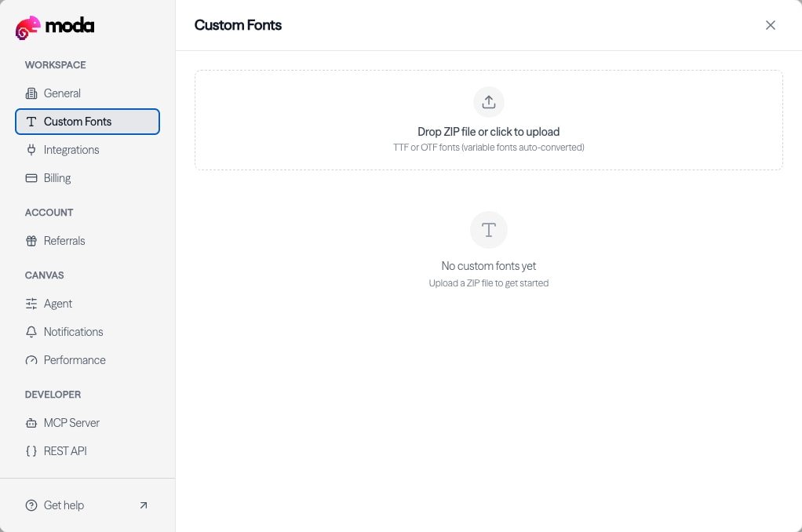Click the ACCOUNT section header
Image resolution: width=802 pixels, height=532 pixels.
coord(49,213)
